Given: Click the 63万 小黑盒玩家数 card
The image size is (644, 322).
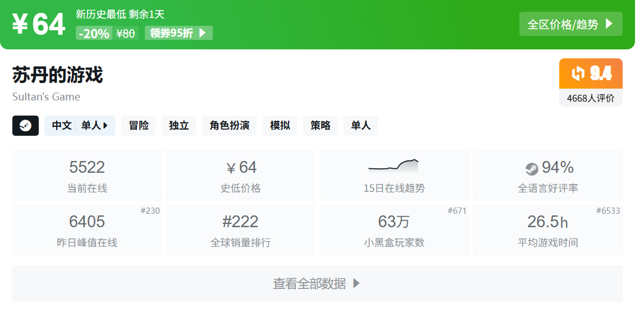Looking at the screenshot, I should (394, 230).
